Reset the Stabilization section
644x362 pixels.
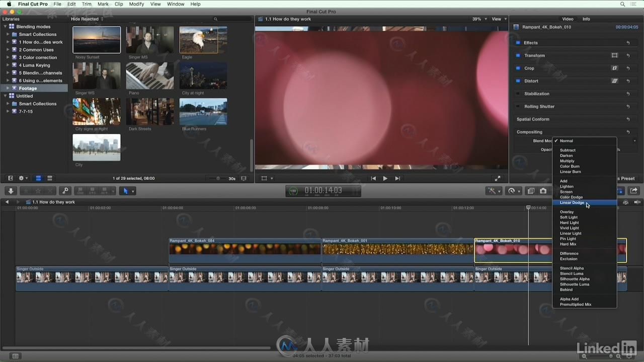(628, 94)
